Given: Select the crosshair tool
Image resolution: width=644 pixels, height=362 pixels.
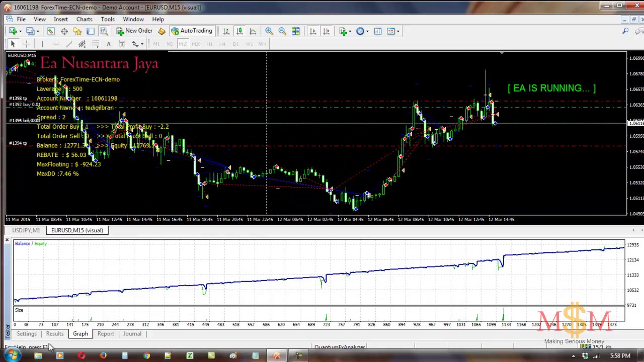Looking at the screenshot, I should (x=26, y=44).
